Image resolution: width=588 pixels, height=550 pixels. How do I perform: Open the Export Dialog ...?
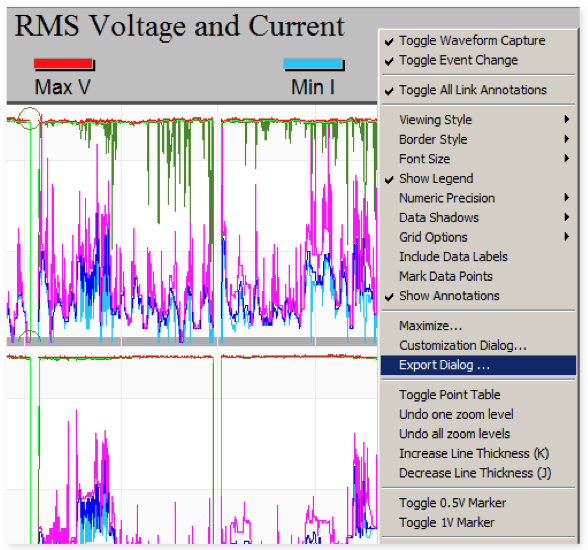click(478, 365)
